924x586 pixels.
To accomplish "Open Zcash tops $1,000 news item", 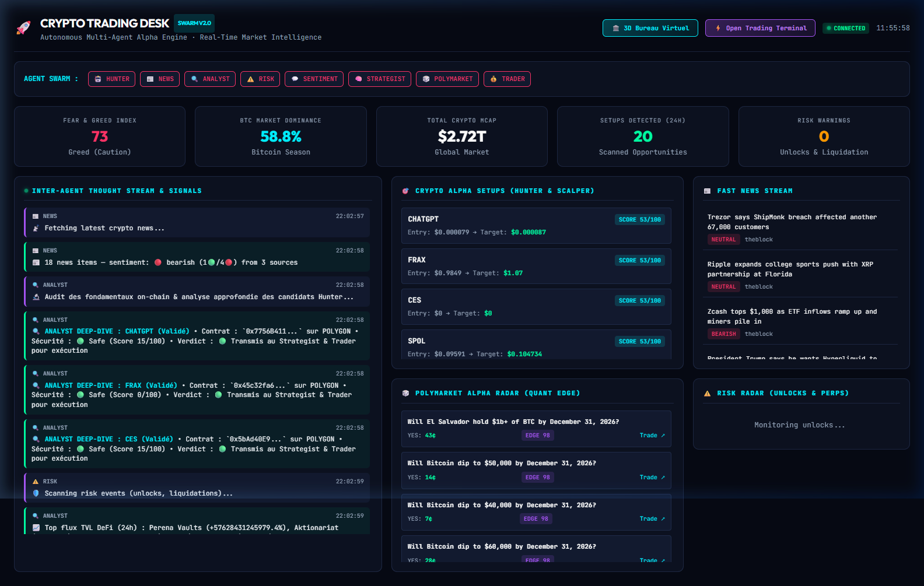I will [800, 322].
